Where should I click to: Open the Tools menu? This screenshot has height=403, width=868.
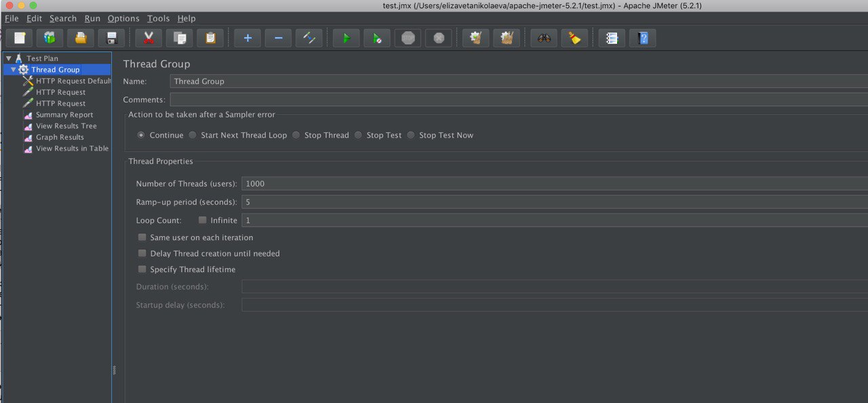[159, 18]
